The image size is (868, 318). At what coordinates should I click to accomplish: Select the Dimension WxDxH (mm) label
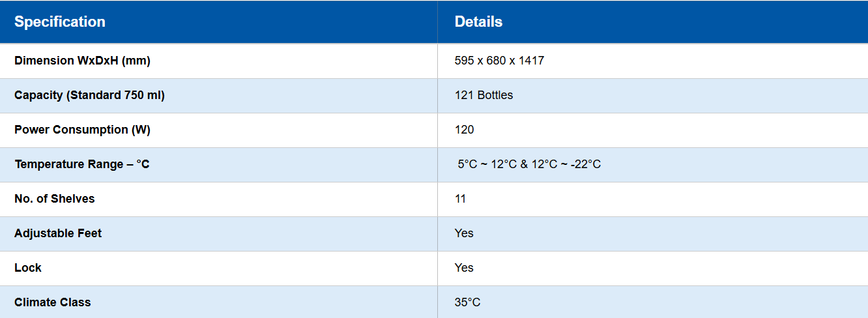(x=82, y=61)
